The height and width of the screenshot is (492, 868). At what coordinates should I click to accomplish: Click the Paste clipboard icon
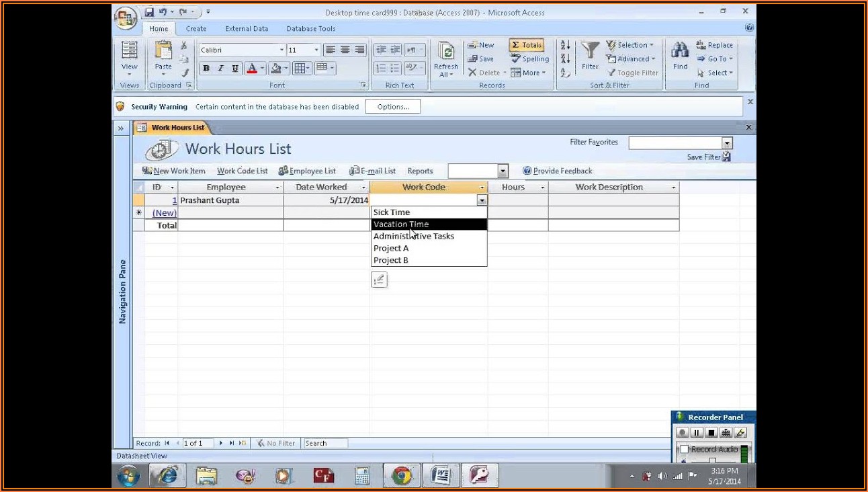(163, 52)
